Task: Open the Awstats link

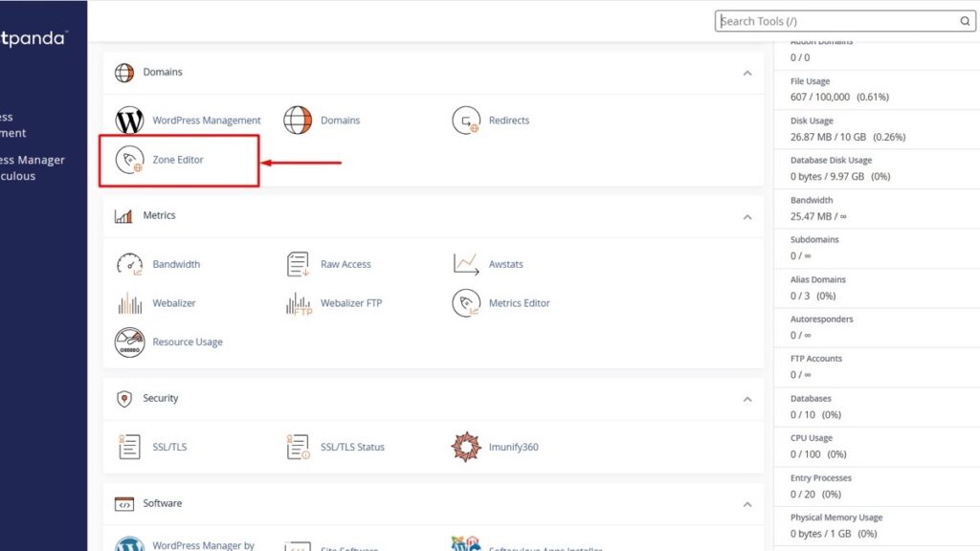Action: click(505, 264)
